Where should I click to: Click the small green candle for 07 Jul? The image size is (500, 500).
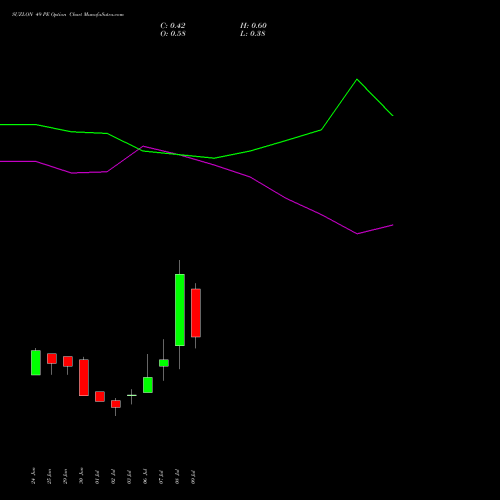tap(164, 363)
